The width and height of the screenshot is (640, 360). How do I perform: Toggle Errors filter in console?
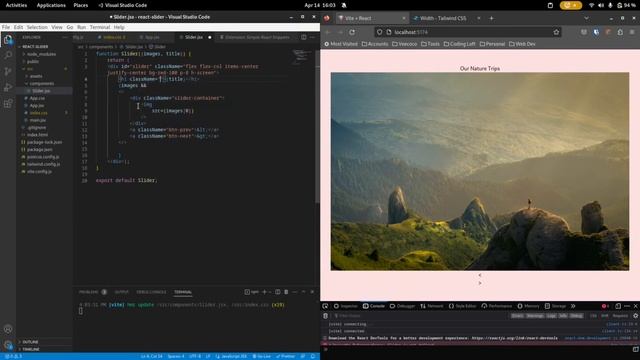(x=517, y=316)
